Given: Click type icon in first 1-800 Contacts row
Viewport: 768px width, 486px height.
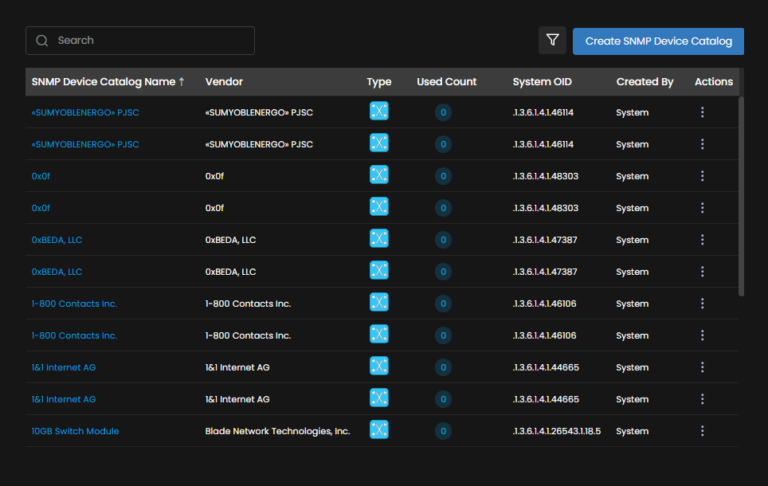Looking at the screenshot, I should coord(379,302).
